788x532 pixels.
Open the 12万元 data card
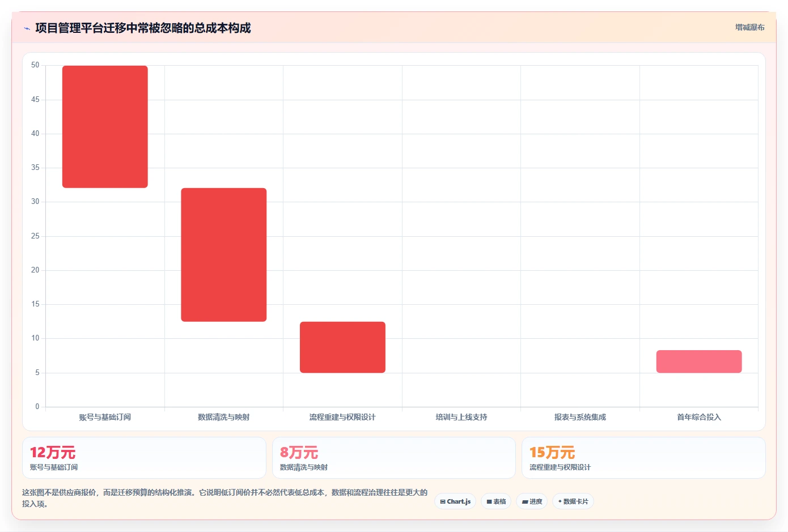pyautogui.click(x=144, y=458)
